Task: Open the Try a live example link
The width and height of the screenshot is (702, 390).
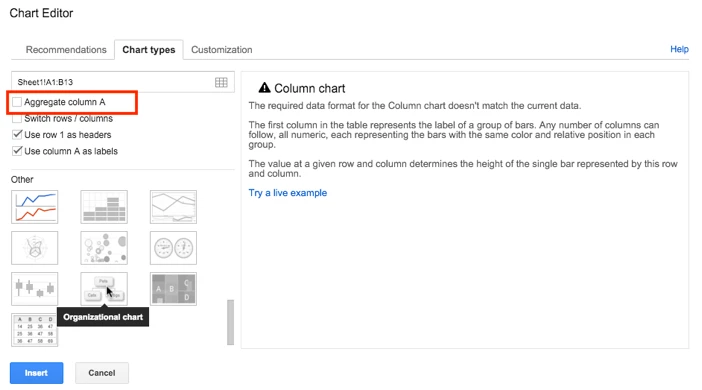Action: tap(288, 193)
